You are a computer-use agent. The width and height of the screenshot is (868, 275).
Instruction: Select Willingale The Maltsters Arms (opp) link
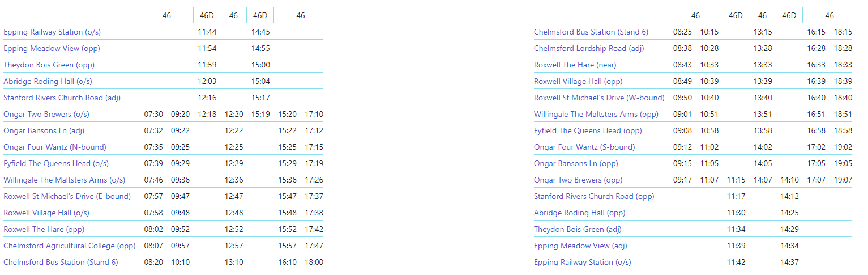click(596, 114)
